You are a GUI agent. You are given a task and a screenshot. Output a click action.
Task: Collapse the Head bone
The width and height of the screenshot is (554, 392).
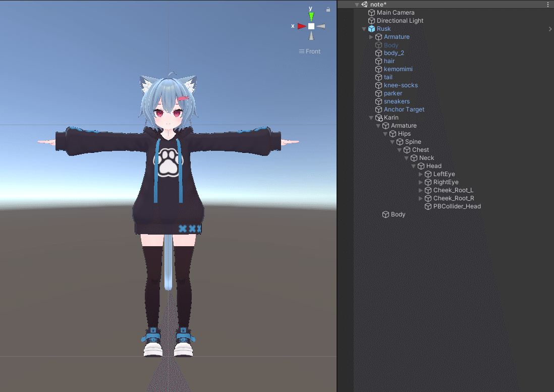click(413, 166)
